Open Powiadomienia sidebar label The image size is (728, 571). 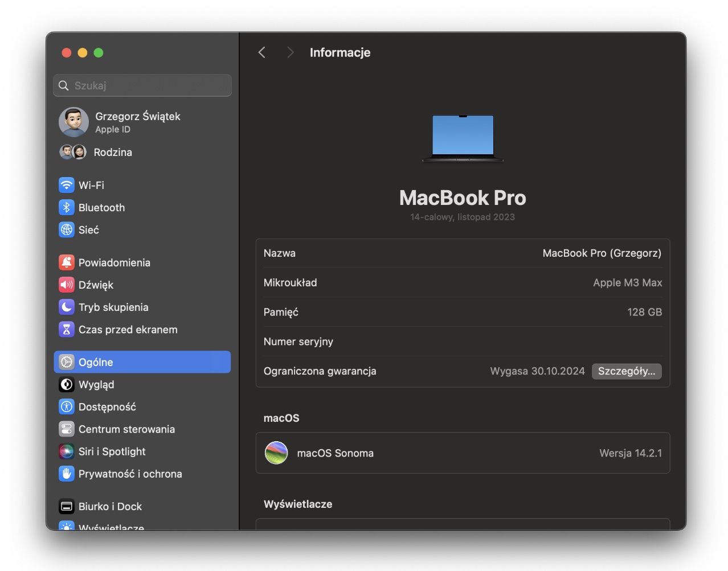click(x=114, y=262)
